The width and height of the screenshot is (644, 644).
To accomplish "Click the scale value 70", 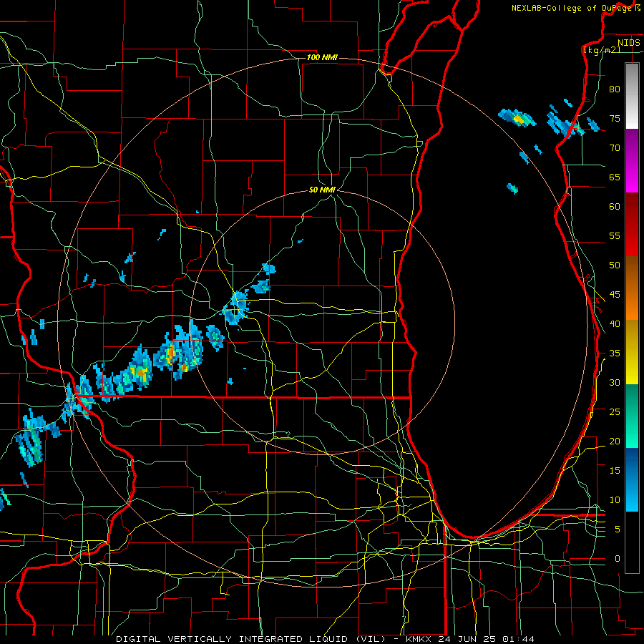I will (x=615, y=148).
